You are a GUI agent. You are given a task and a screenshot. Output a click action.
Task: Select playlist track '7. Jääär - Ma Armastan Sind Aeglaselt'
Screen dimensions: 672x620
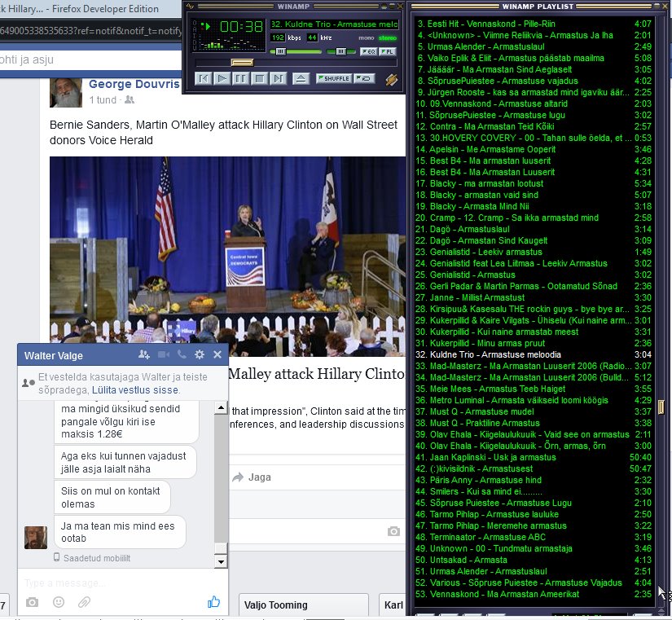tap(534, 69)
